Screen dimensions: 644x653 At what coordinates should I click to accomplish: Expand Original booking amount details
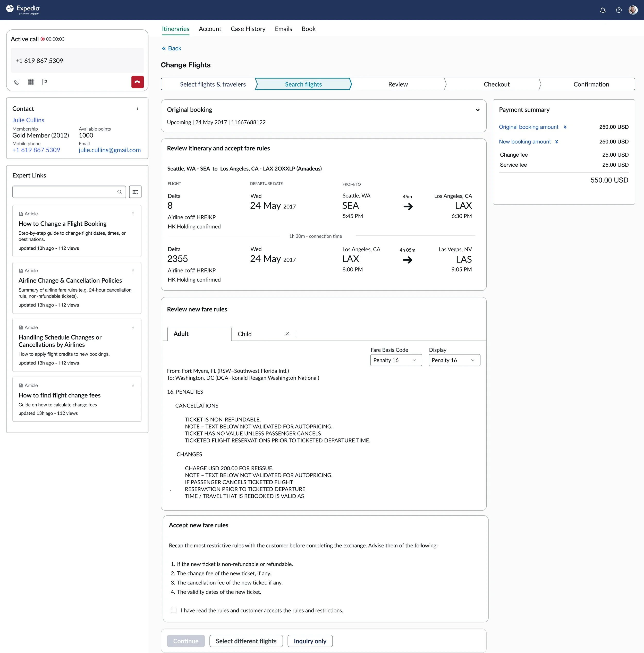tap(565, 127)
